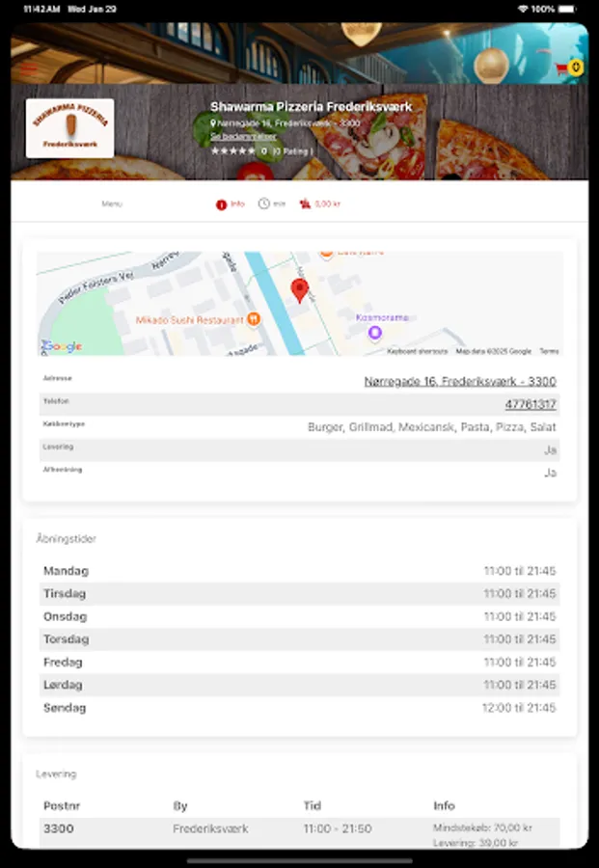The image size is (599, 868).
Task: Tap the Mikado Sushi Restaurant map icon
Action: click(254, 319)
